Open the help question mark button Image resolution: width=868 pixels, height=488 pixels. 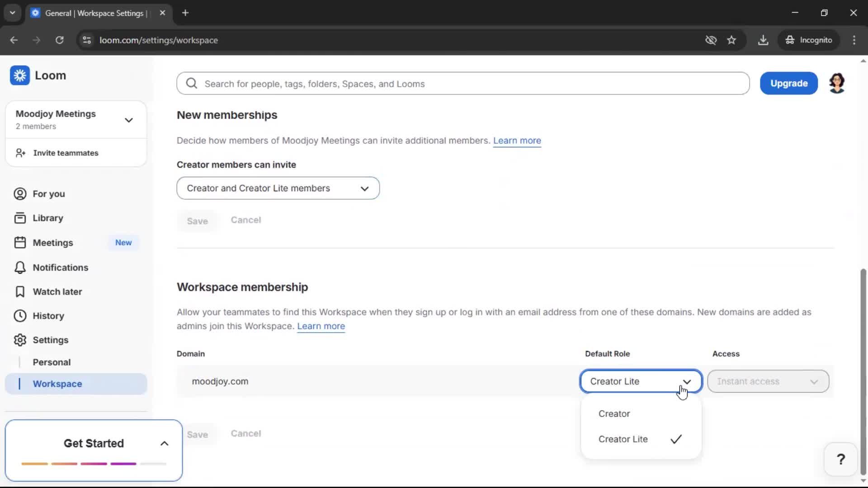click(x=840, y=460)
